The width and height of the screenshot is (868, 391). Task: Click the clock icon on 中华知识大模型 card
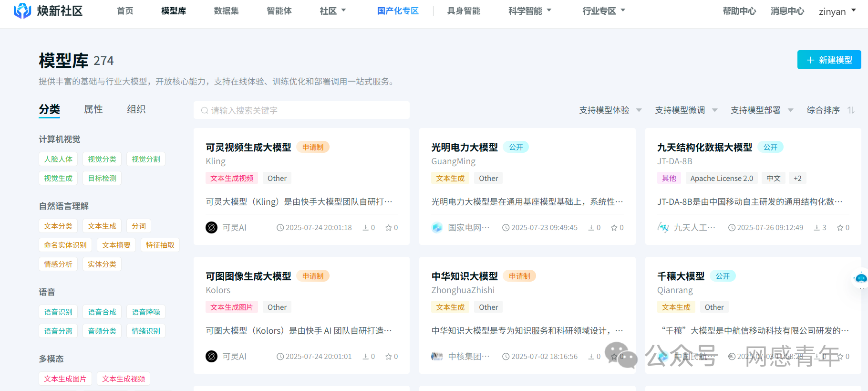(506, 357)
